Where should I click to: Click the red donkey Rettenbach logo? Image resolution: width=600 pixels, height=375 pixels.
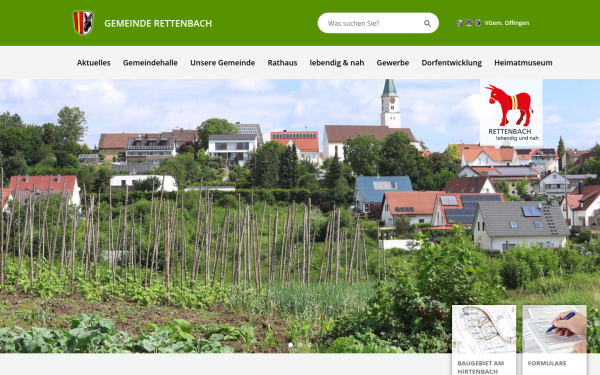[511, 112]
